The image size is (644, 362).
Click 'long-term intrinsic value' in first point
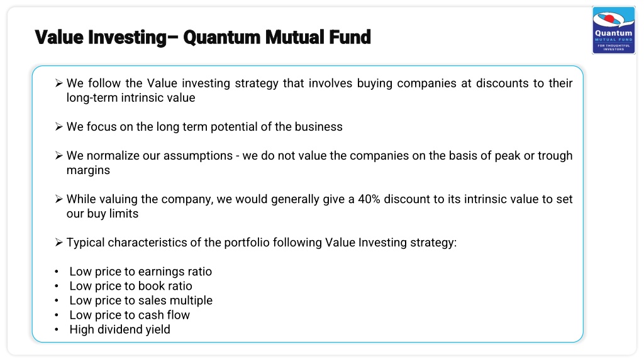tap(131, 97)
